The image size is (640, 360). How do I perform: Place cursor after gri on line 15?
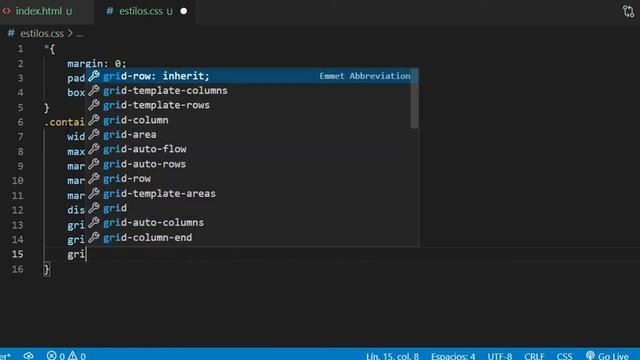tap(85, 254)
